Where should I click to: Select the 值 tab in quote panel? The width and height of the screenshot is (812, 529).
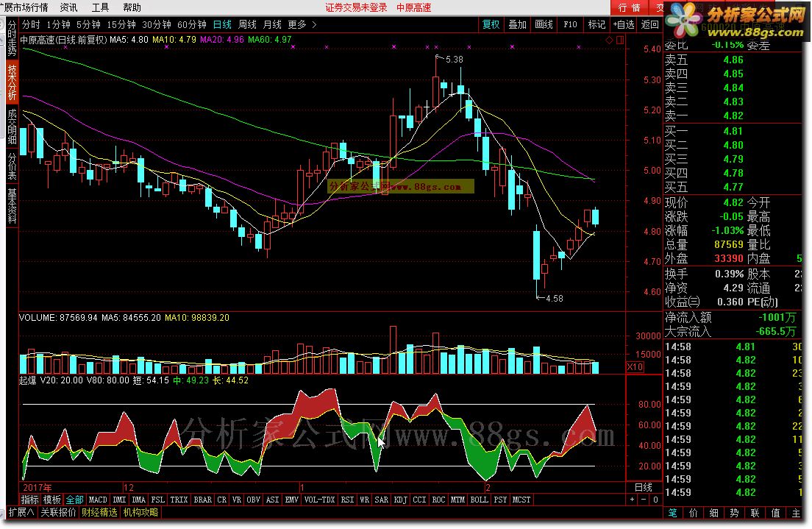[x=775, y=514]
